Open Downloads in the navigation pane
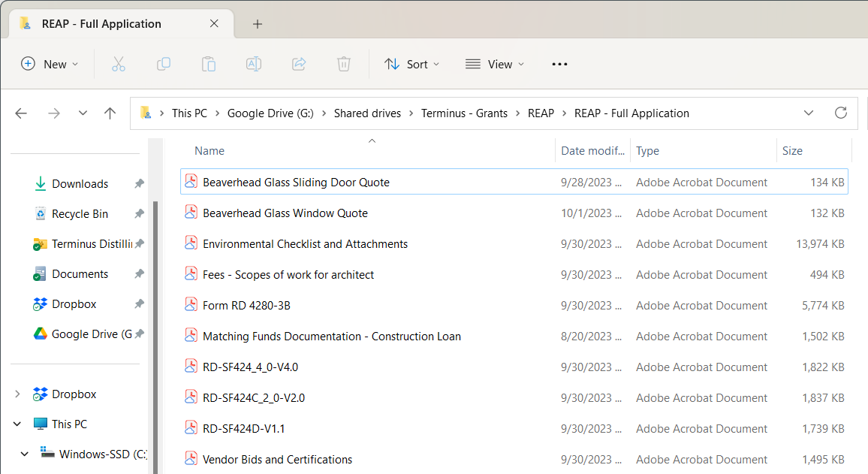868x474 pixels. [x=80, y=184]
